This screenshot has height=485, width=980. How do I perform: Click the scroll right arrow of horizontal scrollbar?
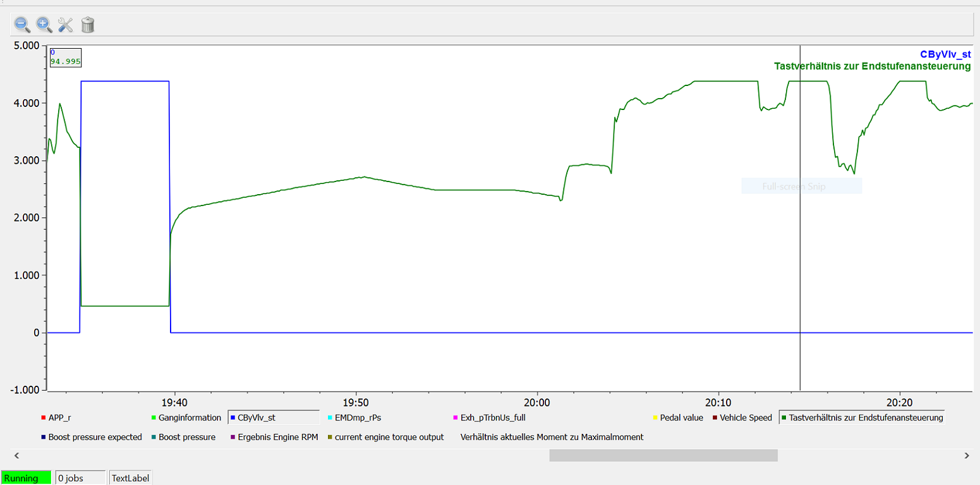[967, 455]
